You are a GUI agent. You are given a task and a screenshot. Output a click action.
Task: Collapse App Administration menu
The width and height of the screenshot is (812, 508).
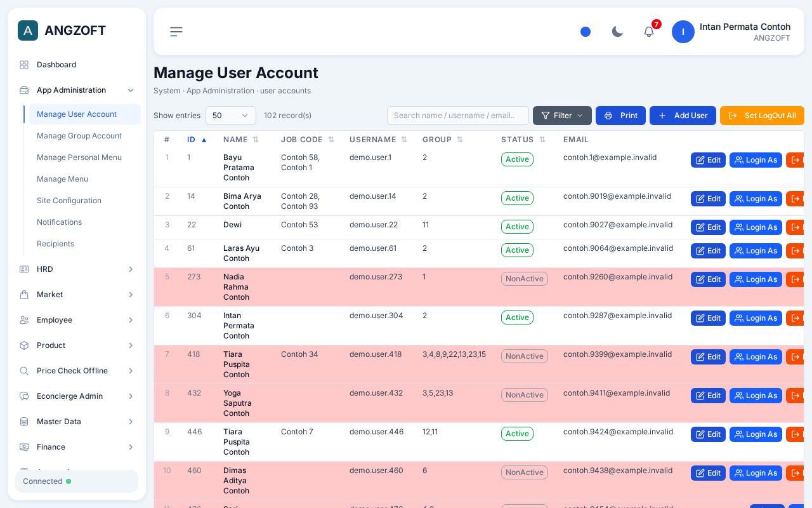[77, 90]
